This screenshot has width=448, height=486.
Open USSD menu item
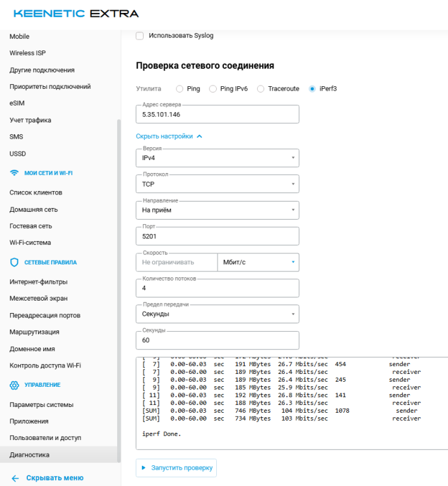17,154
